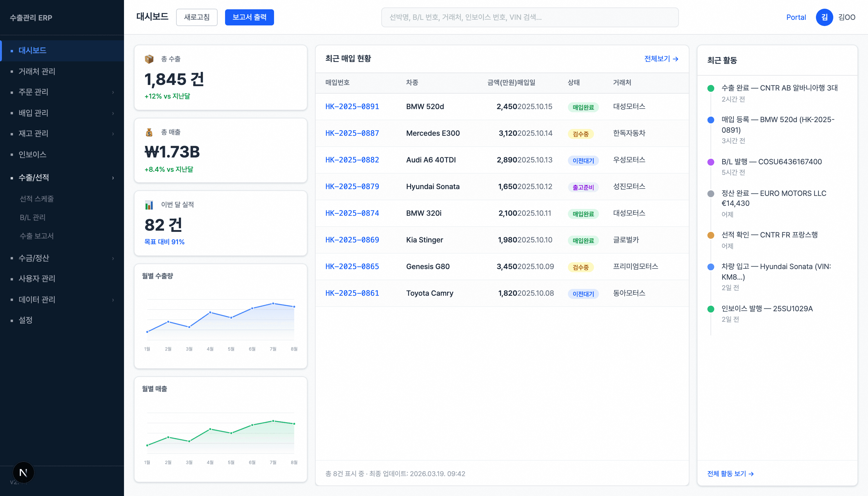Image resolution: width=868 pixels, height=496 pixels.
Task: Open the 거래처 관리 menu item
Action: [37, 71]
